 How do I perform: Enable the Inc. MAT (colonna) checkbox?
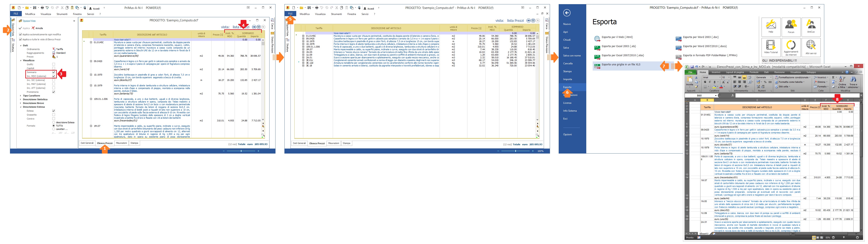[54, 84]
